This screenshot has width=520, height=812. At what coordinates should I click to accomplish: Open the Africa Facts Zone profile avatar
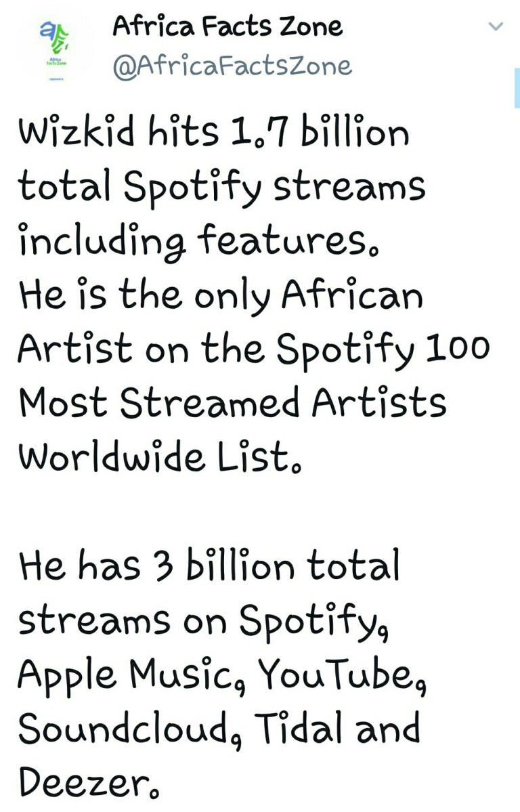tap(54, 49)
